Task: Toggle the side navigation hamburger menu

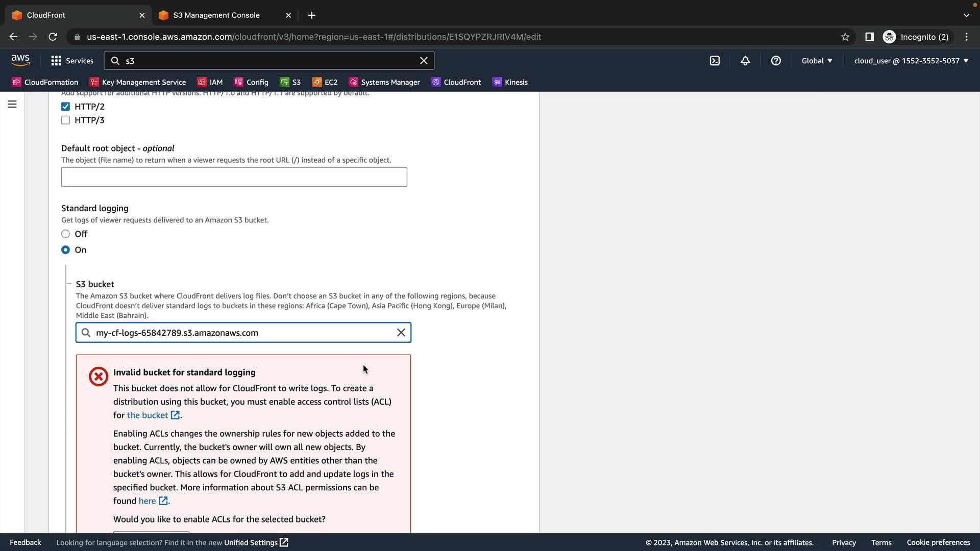Action: 12,105
